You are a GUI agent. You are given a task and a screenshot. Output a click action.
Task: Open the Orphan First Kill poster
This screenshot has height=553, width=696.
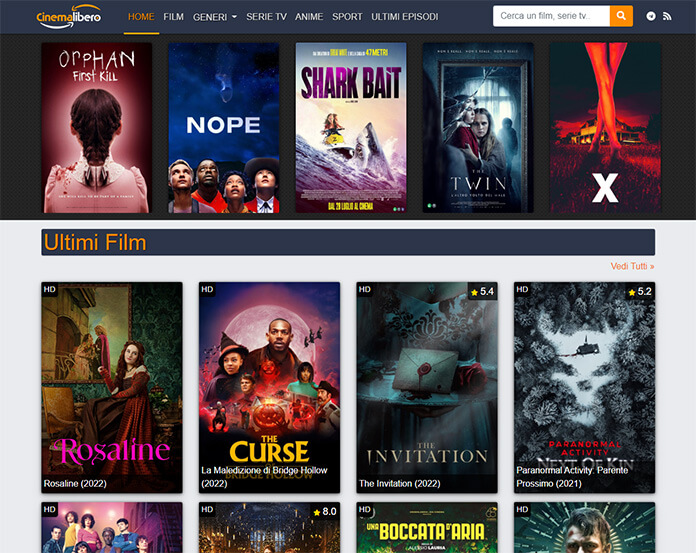coord(96,128)
